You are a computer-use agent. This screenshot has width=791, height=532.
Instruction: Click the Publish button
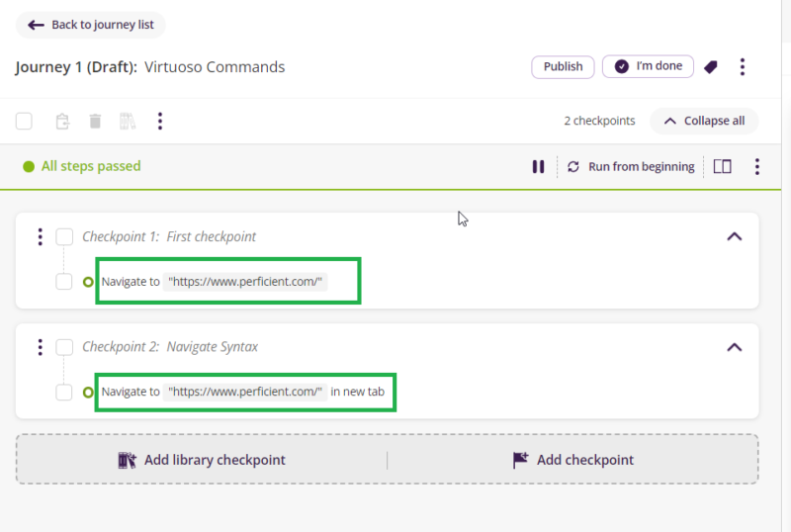pyautogui.click(x=563, y=67)
